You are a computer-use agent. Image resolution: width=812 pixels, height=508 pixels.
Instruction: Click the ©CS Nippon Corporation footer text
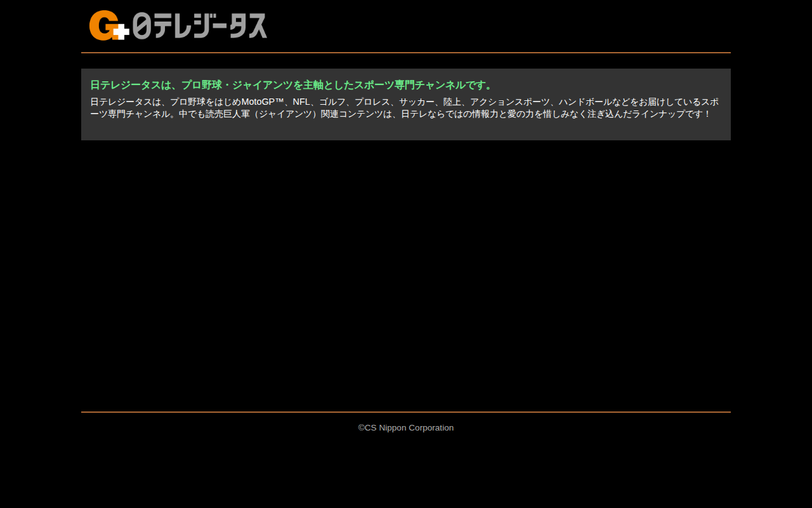pos(406,428)
